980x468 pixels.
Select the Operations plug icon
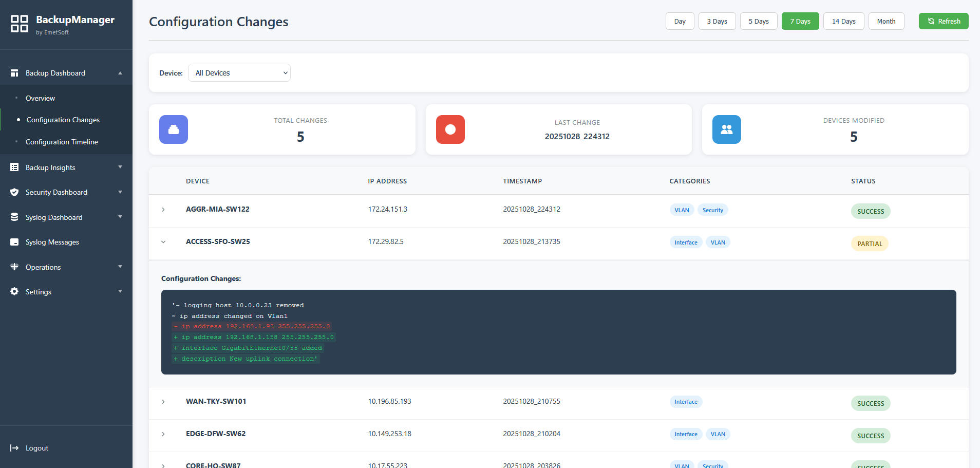click(x=14, y=267)
